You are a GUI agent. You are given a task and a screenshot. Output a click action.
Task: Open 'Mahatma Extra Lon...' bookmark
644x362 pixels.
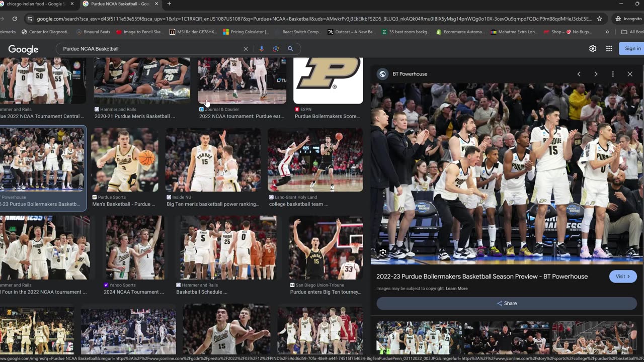pos(514,32)
